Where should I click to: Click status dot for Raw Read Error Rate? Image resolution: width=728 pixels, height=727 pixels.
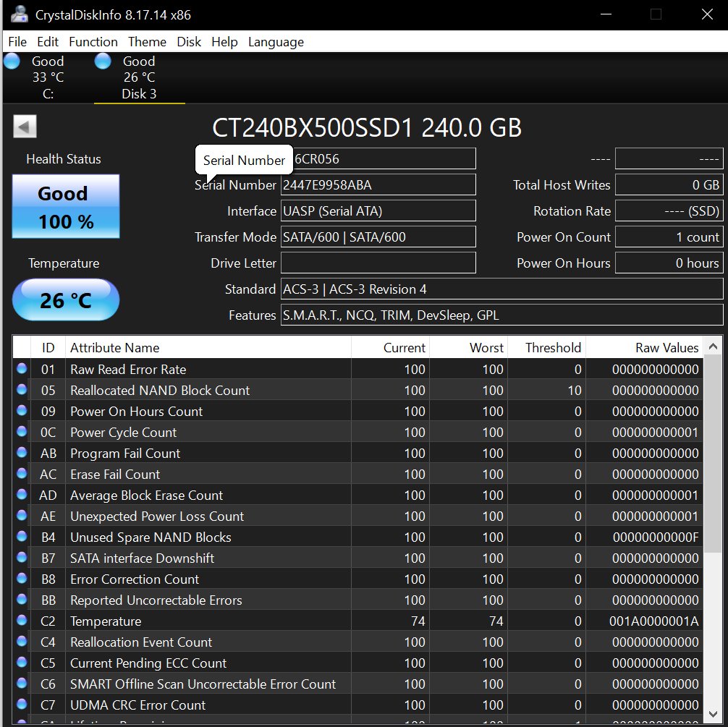[22, 369]
